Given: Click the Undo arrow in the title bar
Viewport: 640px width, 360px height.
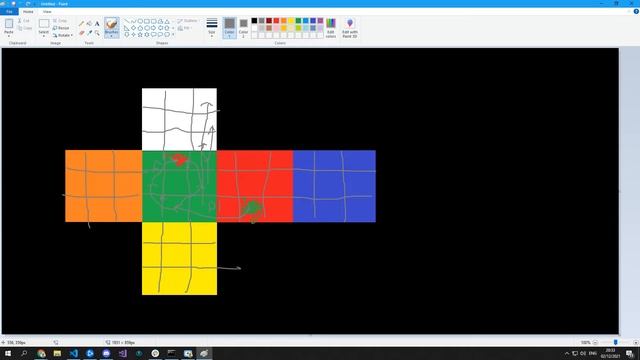Looking at the screenshot, I should pyautogui.click(x=20, y=3).
